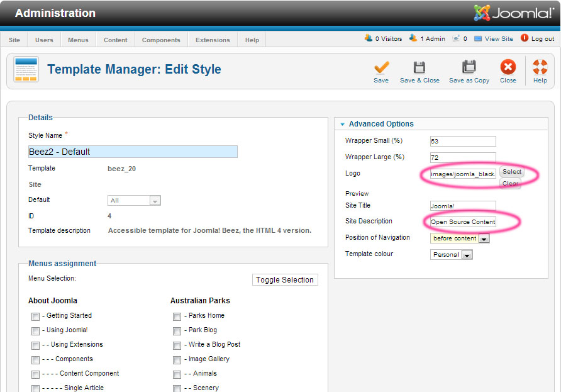Open the Content menu
The width and height of the screenshot is (561, 392).
tap(116, 40)
